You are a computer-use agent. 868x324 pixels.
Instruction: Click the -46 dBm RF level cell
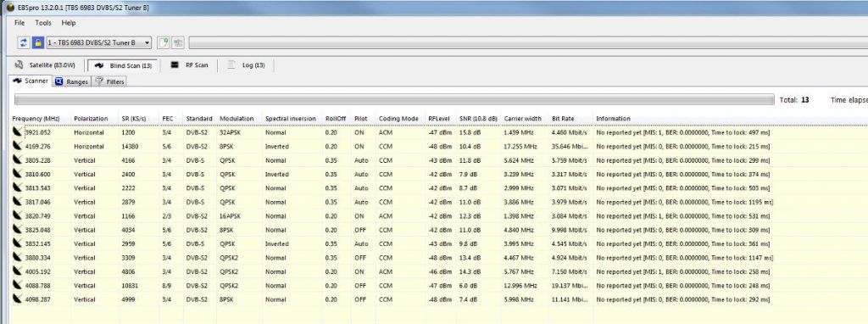point(440,272)
